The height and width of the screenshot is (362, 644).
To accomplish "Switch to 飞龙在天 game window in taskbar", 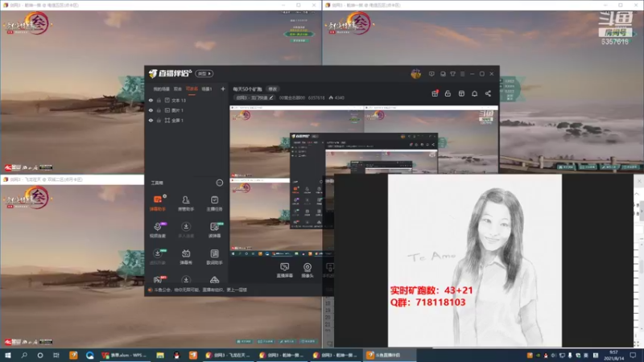I will point(228,355).
